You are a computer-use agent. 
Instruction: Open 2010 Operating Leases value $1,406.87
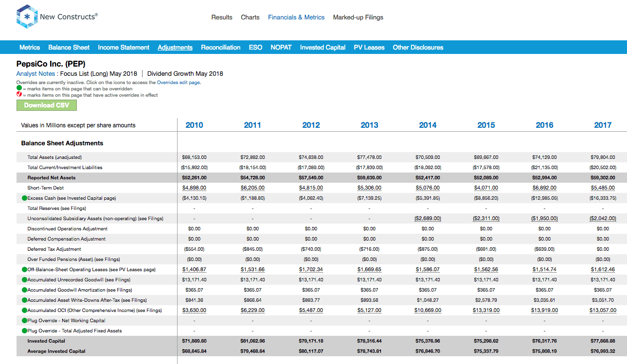[x=194, y=270]
